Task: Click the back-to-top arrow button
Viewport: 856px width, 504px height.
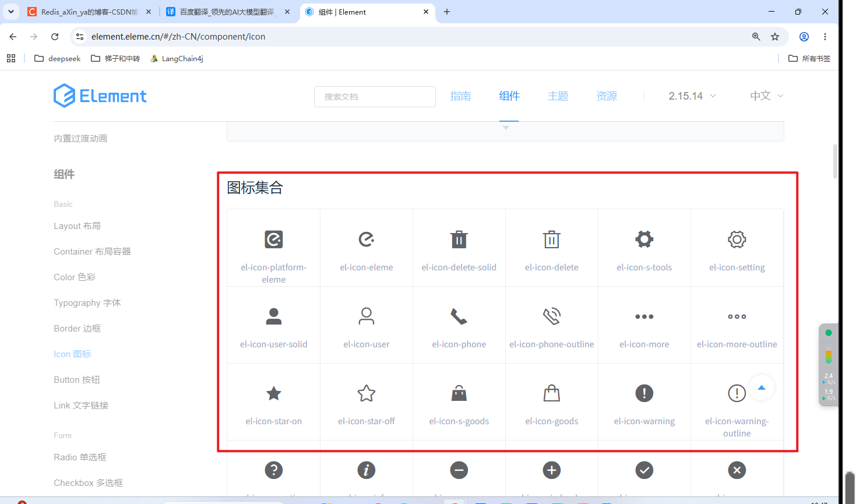Action: [x=762, y=387]
